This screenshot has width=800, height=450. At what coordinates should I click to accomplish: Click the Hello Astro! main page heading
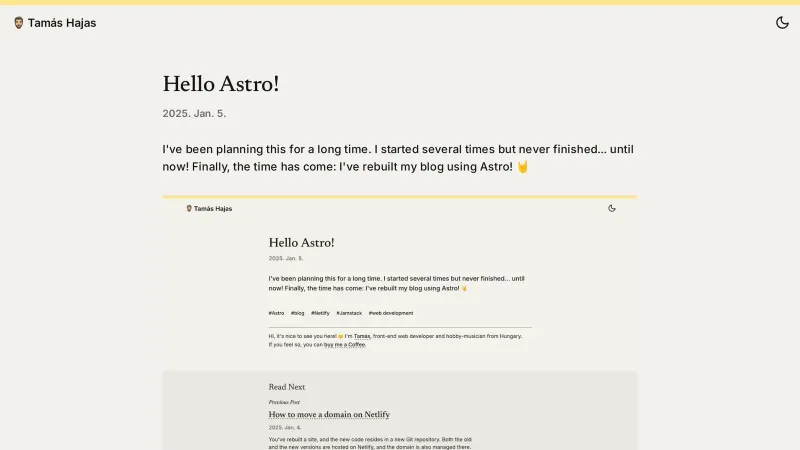(x=221, y=84)
